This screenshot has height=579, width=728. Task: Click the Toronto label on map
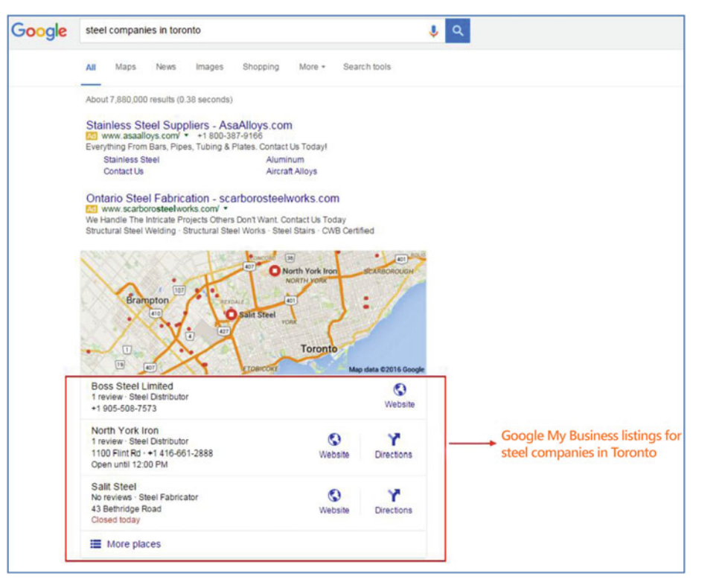319,349
